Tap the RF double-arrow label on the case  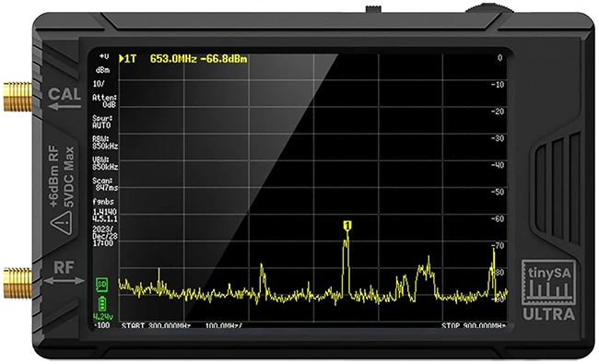pos(64,273)
